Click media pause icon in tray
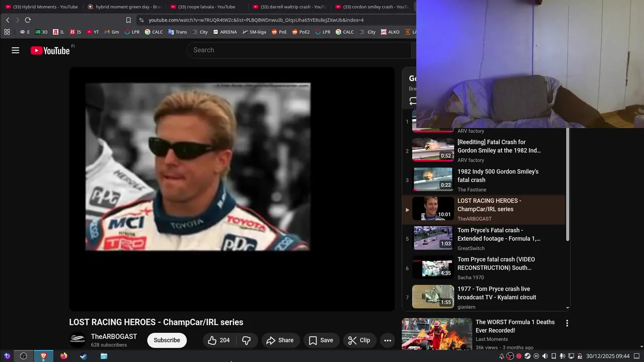Image resolution: width=644 pixels, height=362 pixels. (x=536, y=356)
